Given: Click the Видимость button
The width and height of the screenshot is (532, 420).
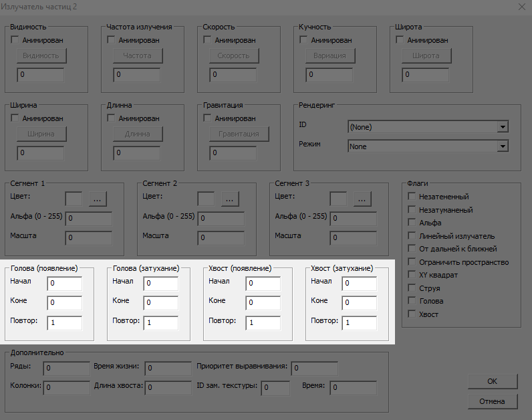Looking at the screenshot, I should coord(41,56).
